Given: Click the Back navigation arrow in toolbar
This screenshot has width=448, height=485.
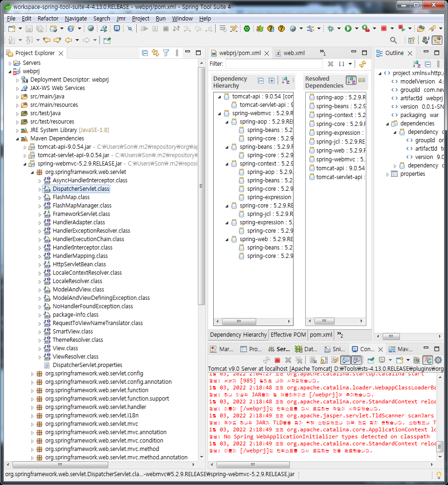Looking at the screenshot, I should (69, 40).
